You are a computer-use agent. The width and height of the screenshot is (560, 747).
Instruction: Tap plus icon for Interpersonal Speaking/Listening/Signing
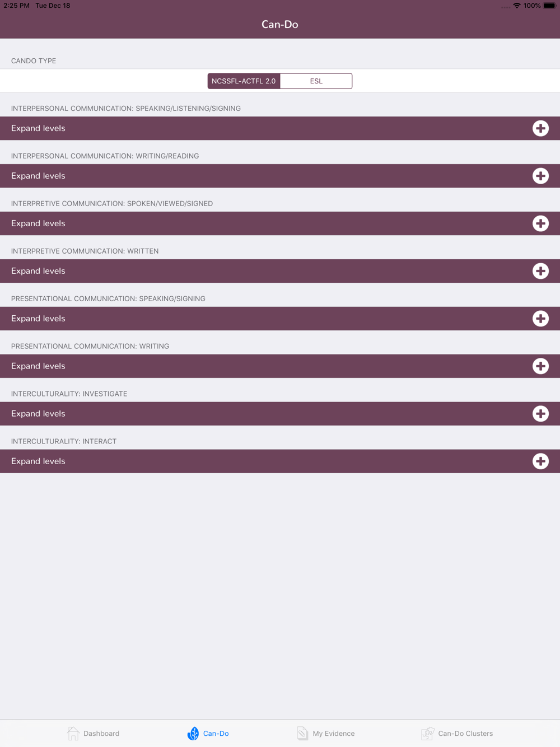point(540,128)
